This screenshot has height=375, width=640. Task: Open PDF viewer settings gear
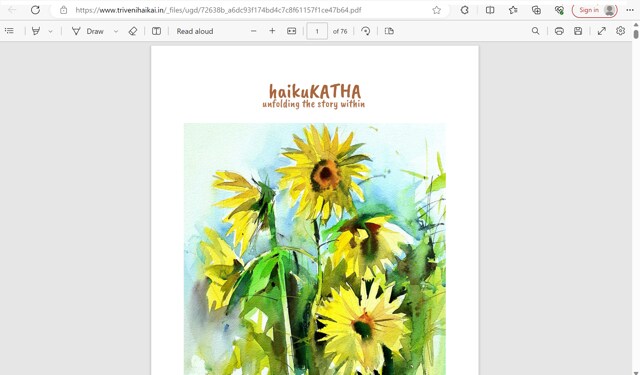[620, 31]
